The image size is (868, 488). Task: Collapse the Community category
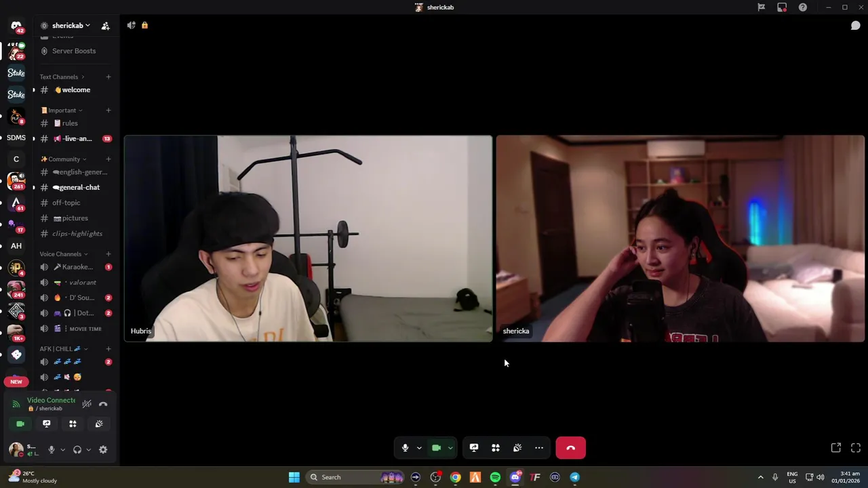pos(64,159)
